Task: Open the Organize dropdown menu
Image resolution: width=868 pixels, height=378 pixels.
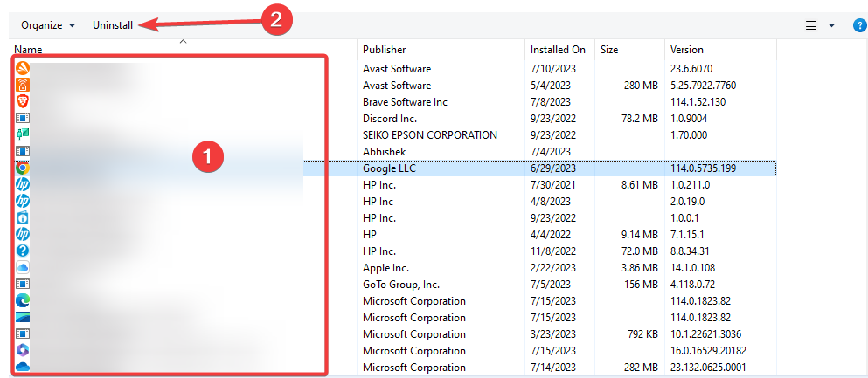Action: 48,25
